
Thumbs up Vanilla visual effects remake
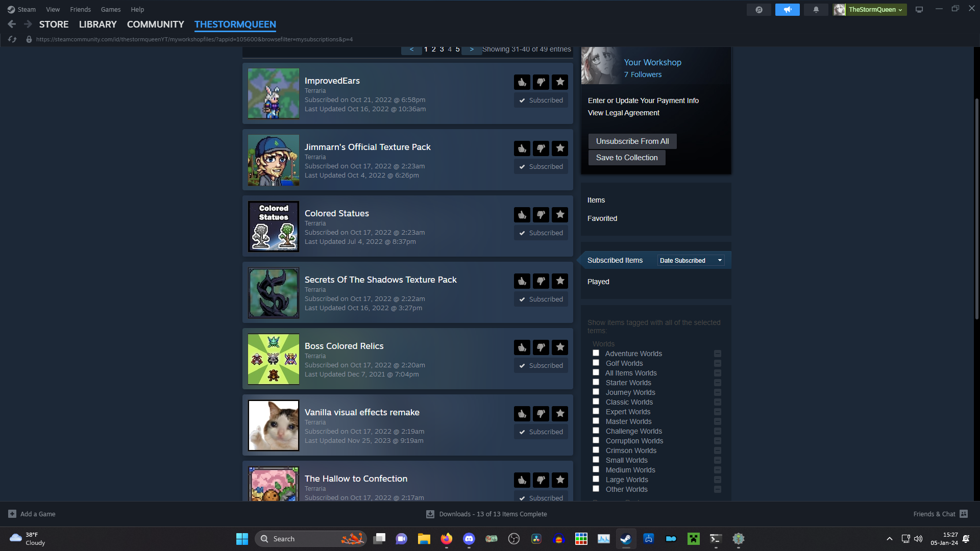[522, 414]
